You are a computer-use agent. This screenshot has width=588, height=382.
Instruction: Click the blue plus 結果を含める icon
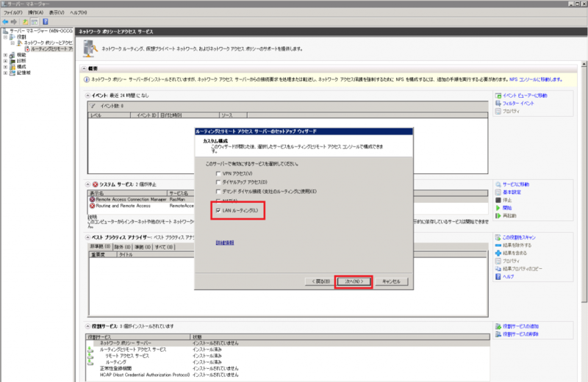[498, 253]
